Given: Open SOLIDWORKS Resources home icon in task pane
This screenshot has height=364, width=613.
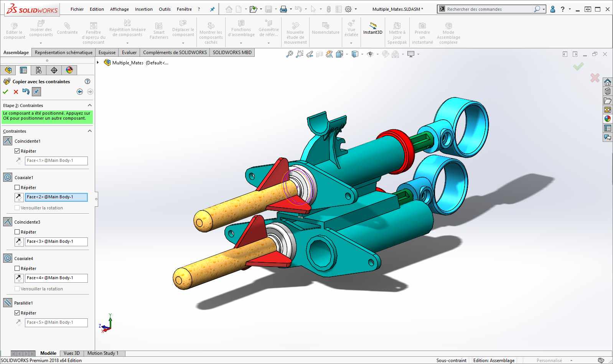Looking at the screenshot, I should tap(608, 82).
